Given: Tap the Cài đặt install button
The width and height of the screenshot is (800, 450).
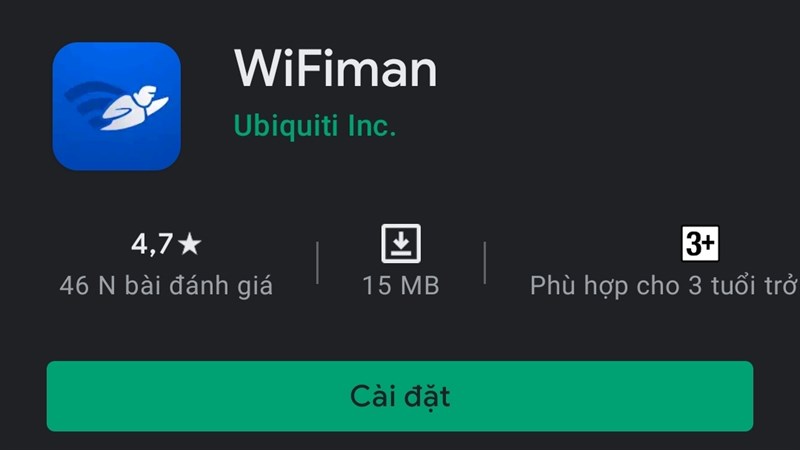Looking at the screenshot, I should [x=400, y=396].
